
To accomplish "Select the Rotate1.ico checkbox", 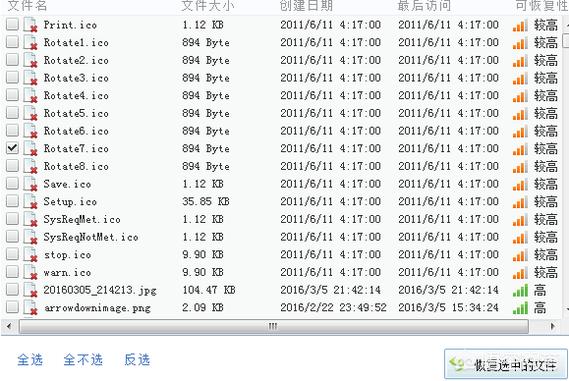I will (x=12, y=42).
